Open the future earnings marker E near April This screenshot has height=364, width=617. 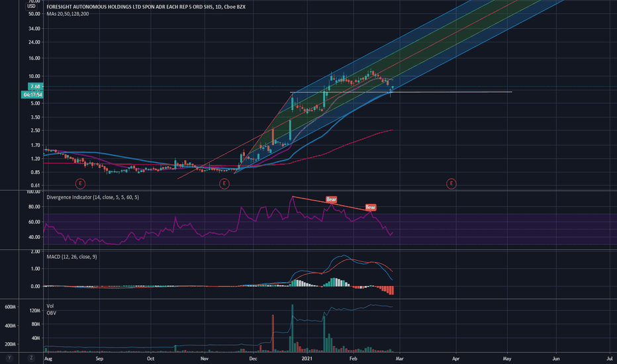451,183
